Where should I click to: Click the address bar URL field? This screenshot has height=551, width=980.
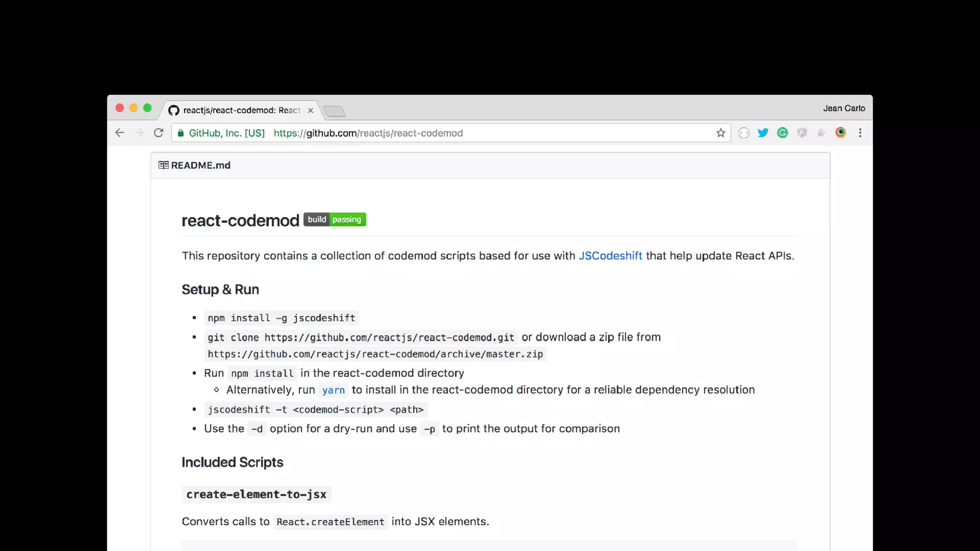coord(451,133)
